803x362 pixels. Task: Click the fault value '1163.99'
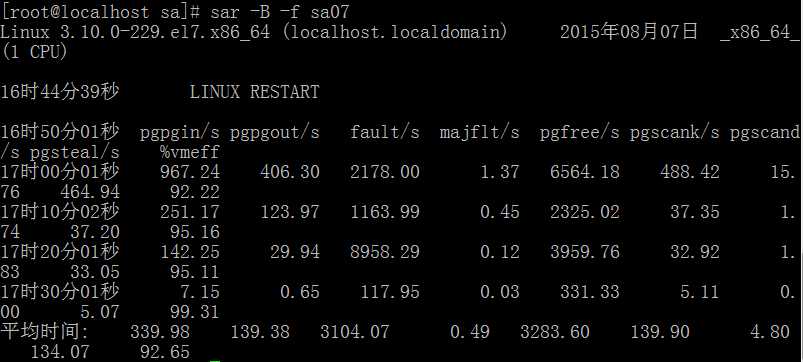coord(385,212)
